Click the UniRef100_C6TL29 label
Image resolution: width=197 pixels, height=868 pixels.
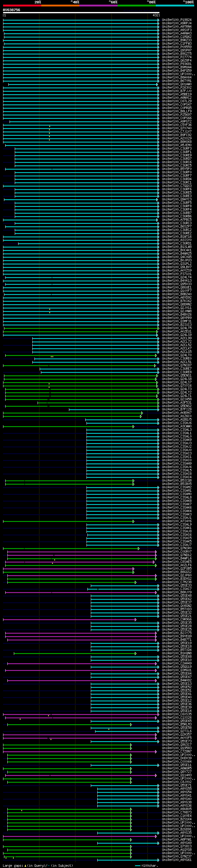(x=177, y=101)
